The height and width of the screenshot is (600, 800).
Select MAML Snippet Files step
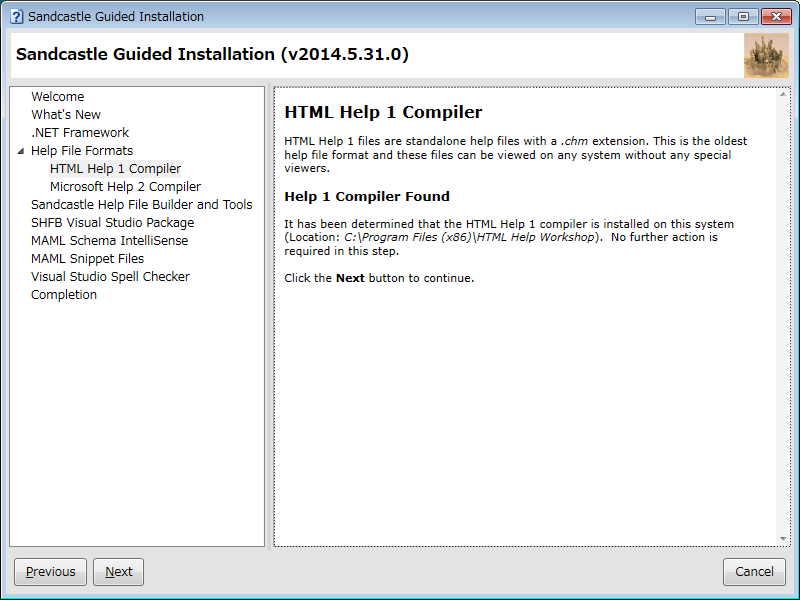click(x=87, y=259)
